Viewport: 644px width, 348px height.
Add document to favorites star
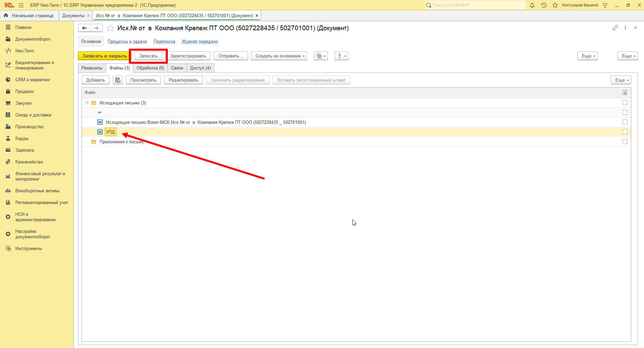(110, 28)
